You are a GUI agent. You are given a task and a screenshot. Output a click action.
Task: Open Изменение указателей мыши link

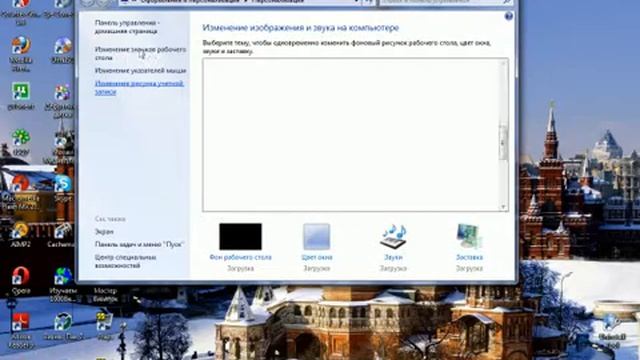(x=140, y=71)
